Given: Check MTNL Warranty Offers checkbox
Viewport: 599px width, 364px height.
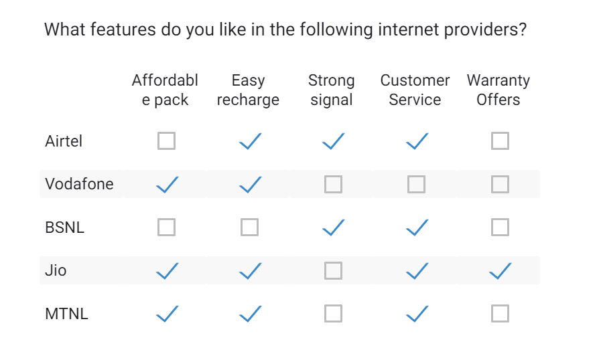Looking at the screenshot, I should tap(500, 314).
